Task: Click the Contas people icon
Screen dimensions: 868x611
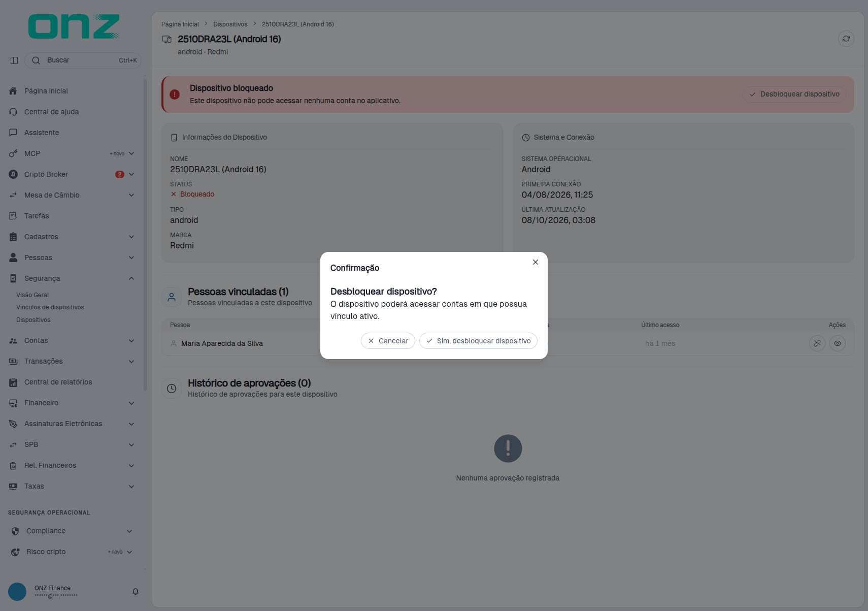Action: point(13,341)
